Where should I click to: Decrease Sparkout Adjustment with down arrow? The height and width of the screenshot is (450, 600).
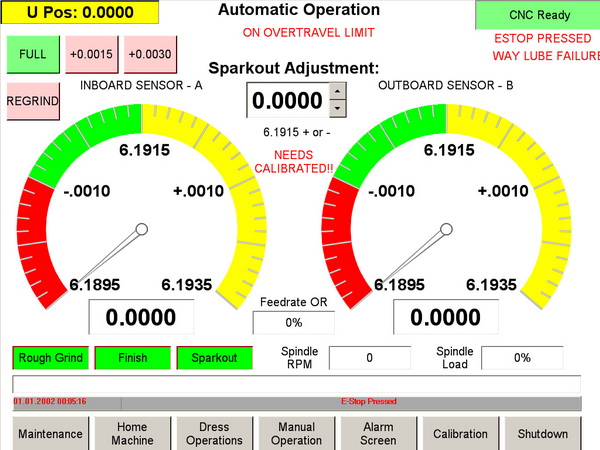(337, 108)
